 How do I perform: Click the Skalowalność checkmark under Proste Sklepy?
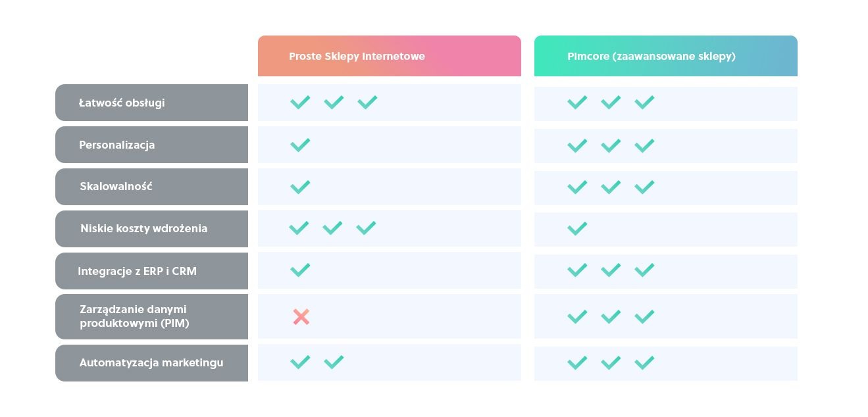tap(300, 187)
